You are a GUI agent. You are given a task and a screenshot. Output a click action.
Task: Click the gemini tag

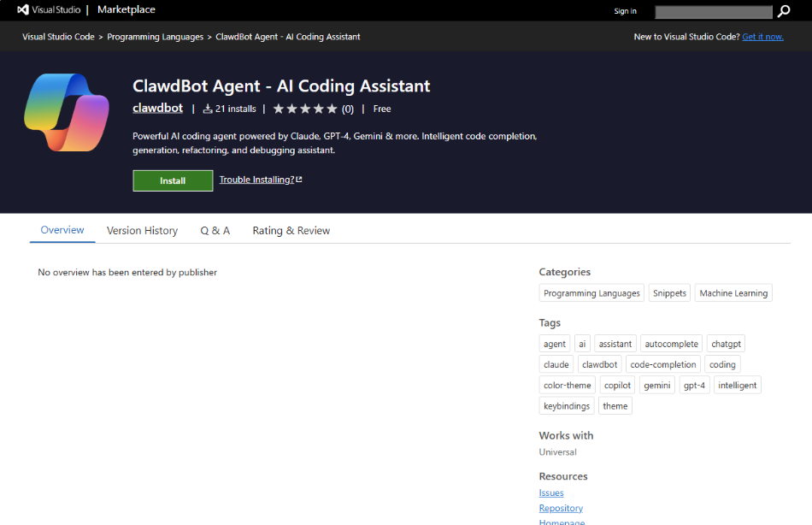click(657, 385)
